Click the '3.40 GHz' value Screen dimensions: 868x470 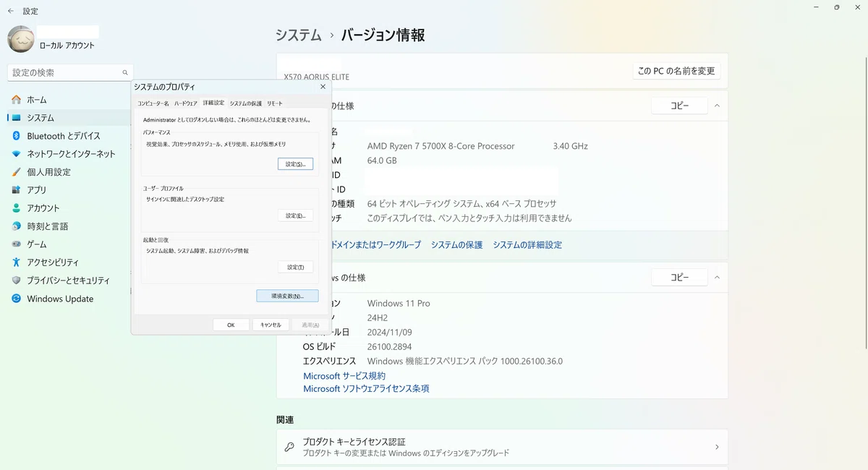[x=571, y=146]
